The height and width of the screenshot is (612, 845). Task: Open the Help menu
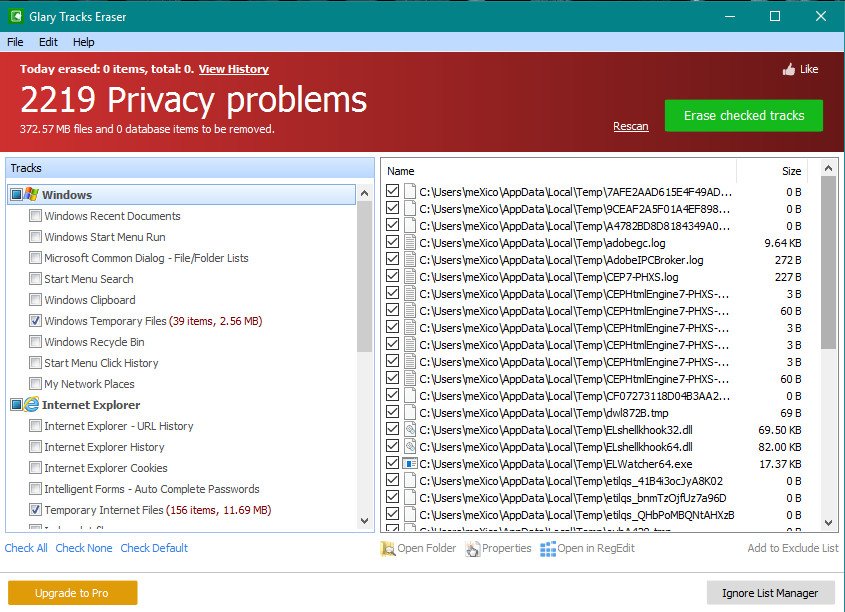point(84,42)
